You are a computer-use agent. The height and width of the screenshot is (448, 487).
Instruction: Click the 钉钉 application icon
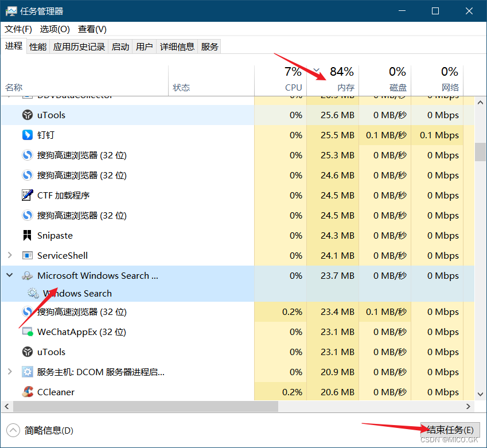point(27,135)
